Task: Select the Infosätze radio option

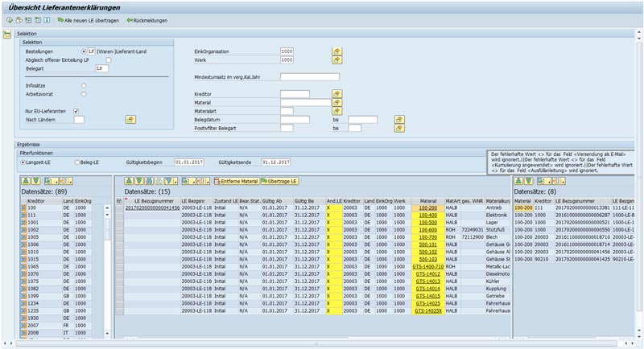Action: coord(84,85)
